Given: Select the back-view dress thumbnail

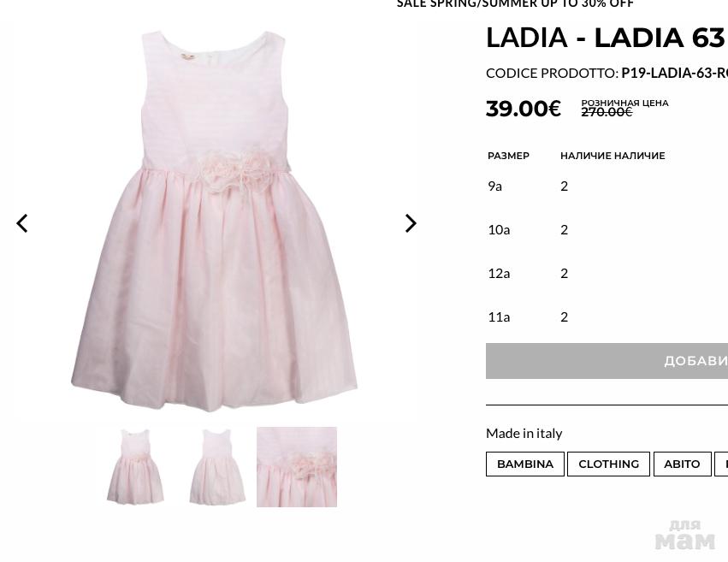Looking at the screenshot, I should coord(217,467).
